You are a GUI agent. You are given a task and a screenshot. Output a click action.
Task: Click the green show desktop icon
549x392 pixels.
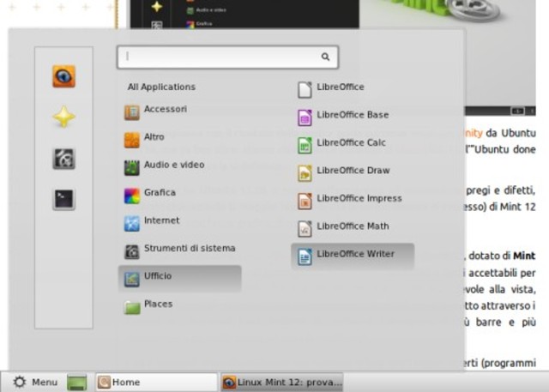[77, 383]
